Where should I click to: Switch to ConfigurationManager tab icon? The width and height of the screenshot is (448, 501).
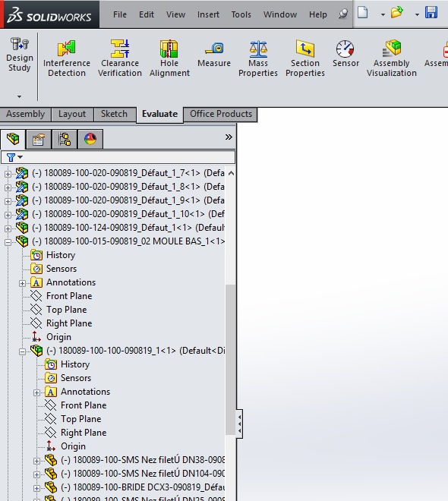pos(65,140)
